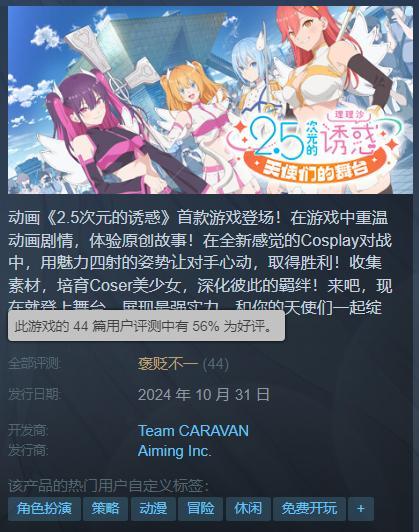This screenshot has height=532, width=419.
Task: Click the 褒贬不一 review summary
Action: point(168,364)
